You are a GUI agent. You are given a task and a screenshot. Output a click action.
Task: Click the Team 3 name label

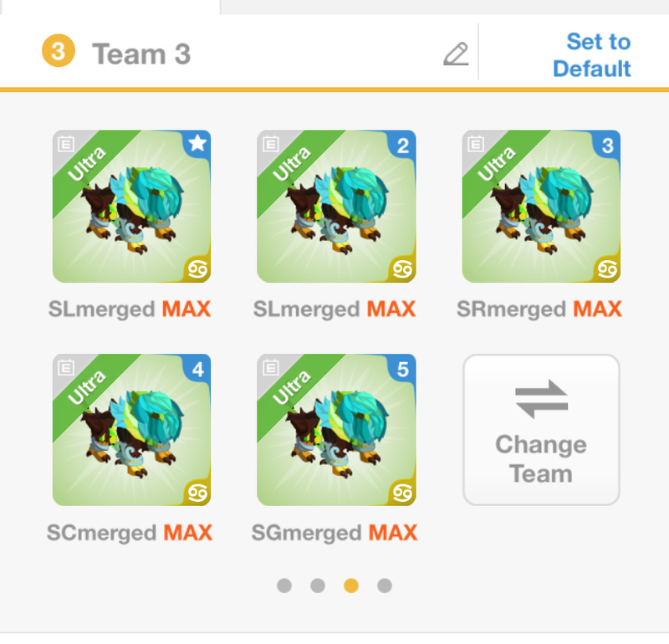(x=141, y=54)
